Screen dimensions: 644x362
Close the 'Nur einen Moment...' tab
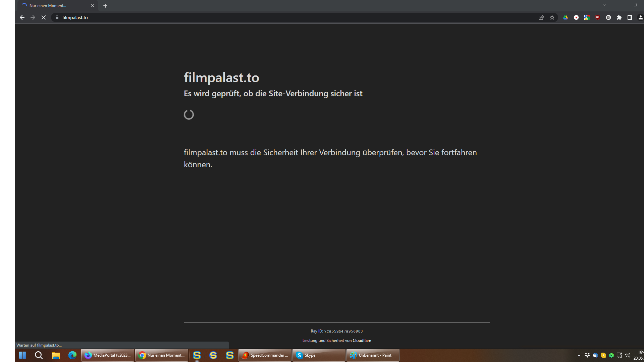93,6
